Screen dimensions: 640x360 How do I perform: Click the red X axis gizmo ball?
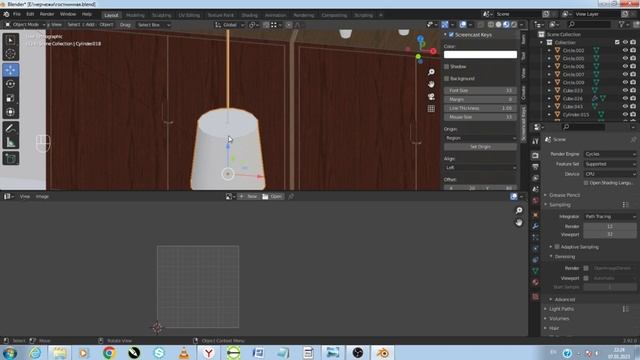(x=433, y=51)
